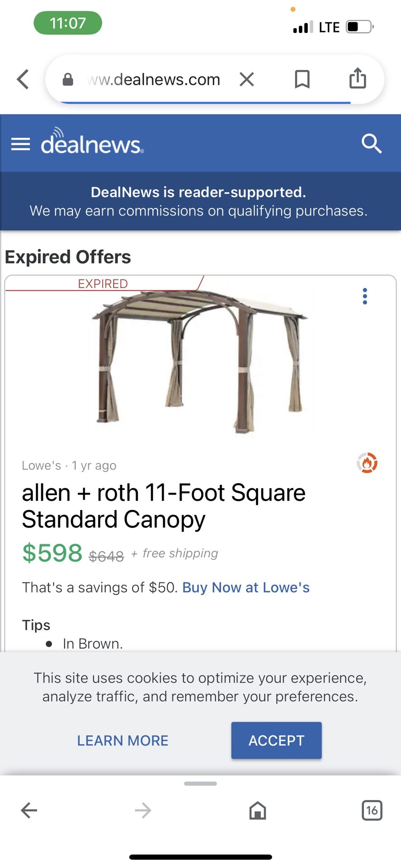Go back using the arrow beside the address bar
The width and height of the screenshot is (401, 868).
tap(22, 79)
